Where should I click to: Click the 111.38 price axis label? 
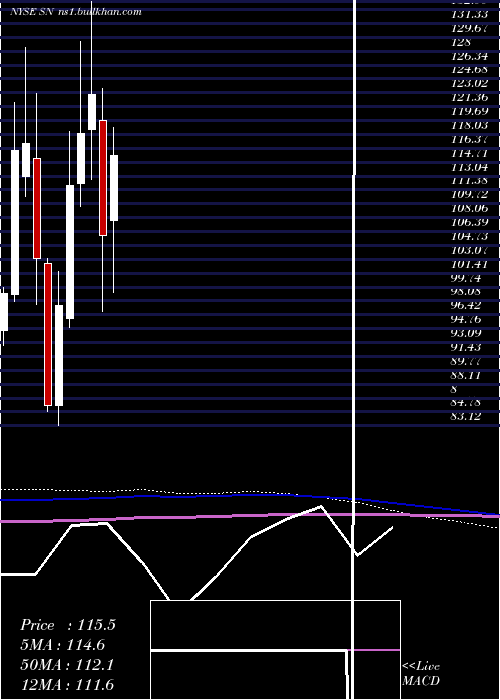point(470,181)
